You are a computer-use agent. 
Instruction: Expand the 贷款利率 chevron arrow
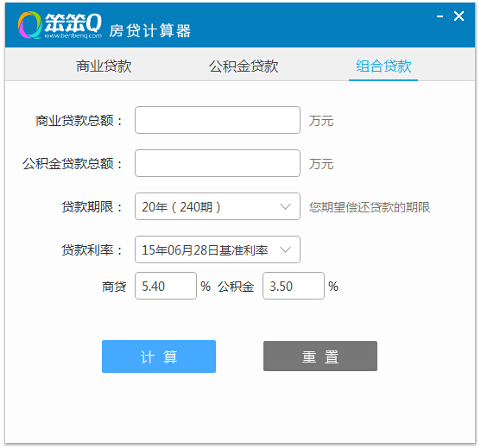coord(285,250)
